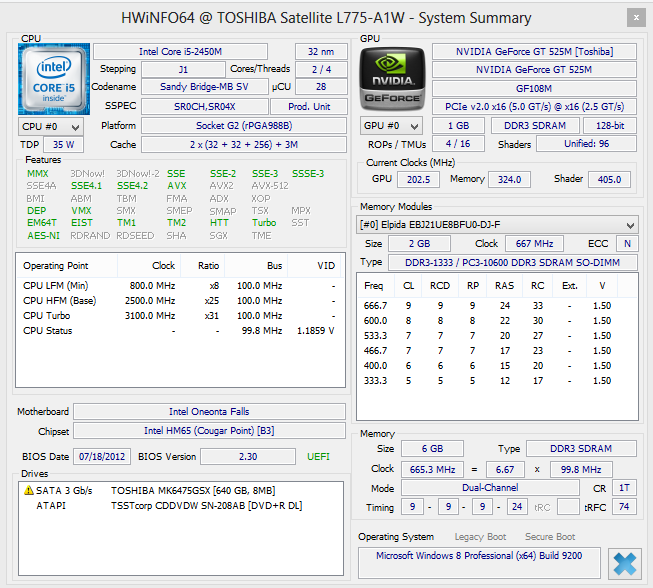
Task: Click the blue X close button at bottom right
Action: [x=625, y=564]
